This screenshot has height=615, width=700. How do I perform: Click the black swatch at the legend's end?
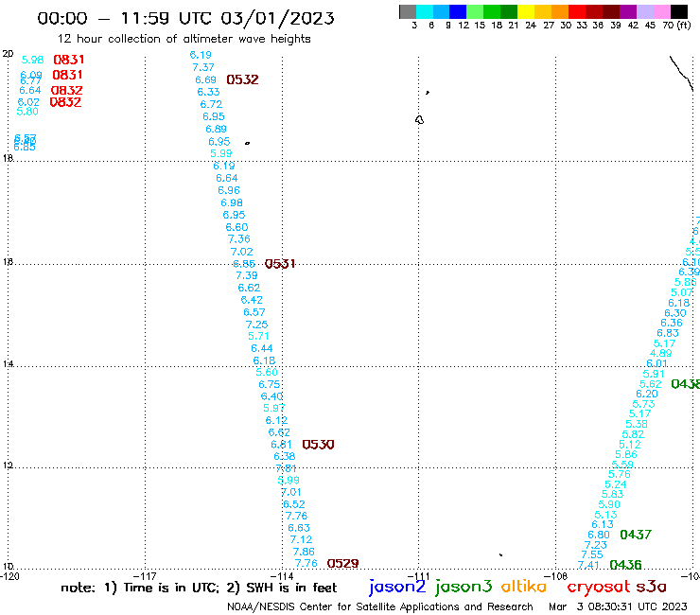click(x=679, y=11)
